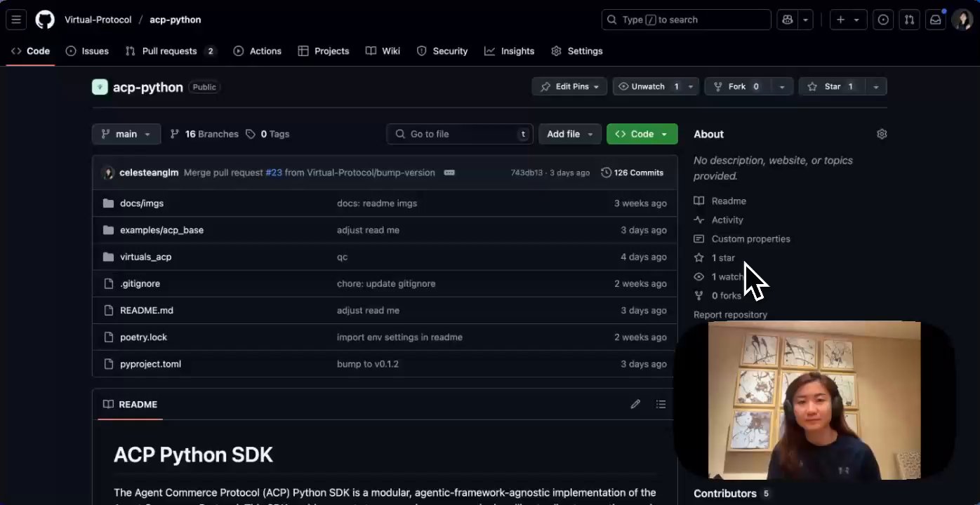Open the Star lists dropdown arrow

pyautogui.click(x=875, y=86)
